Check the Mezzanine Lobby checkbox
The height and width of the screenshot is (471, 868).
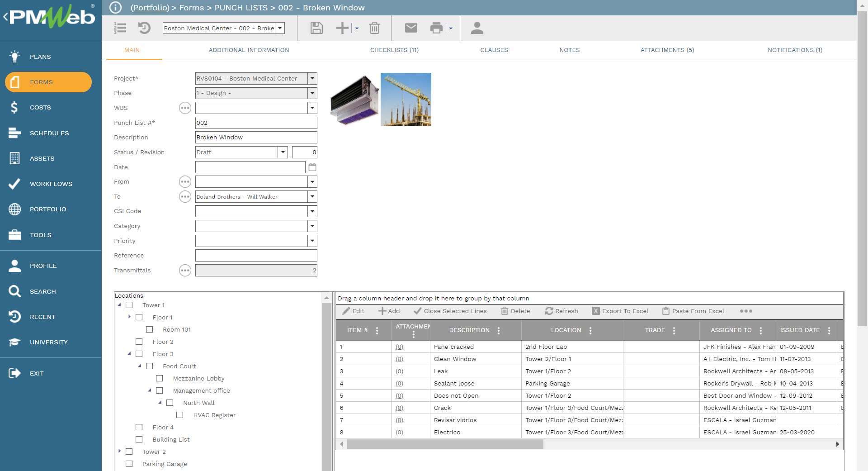click(160, 378)
